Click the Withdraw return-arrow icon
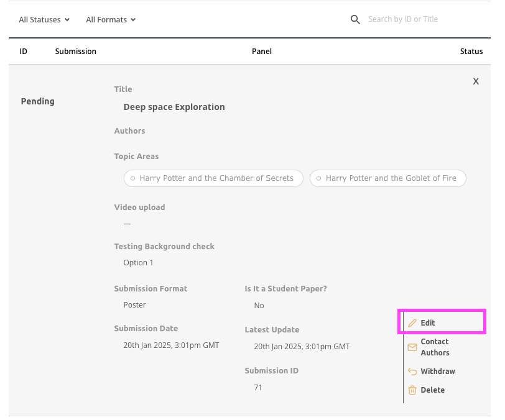505x420 pixels. coord(412,372)
